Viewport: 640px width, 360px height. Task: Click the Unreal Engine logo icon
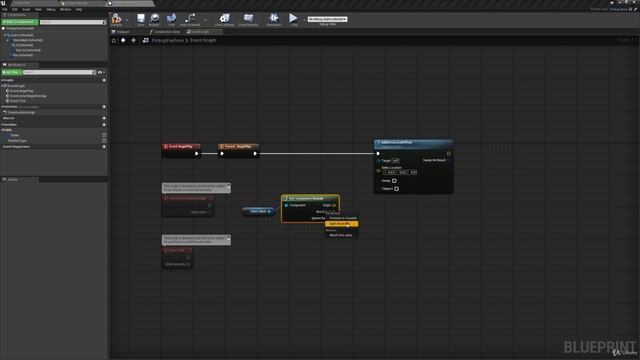[x=4, y=3]
